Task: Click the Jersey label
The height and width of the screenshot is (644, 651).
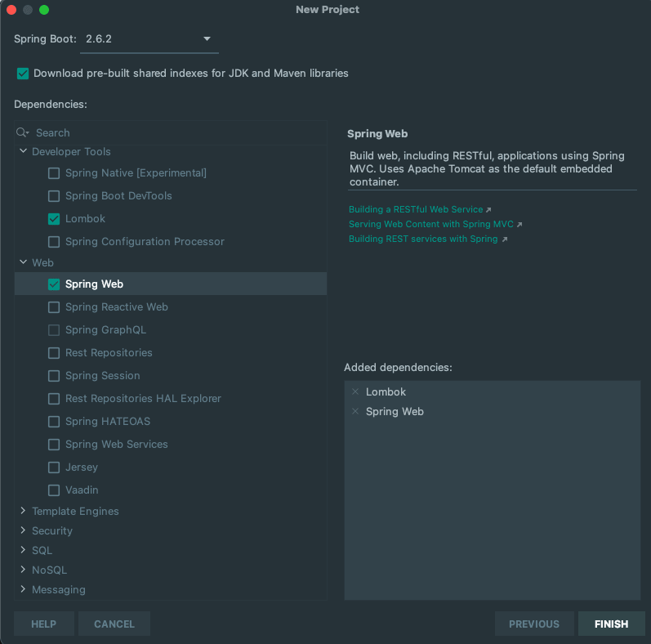Action: (x=82, y=467)
